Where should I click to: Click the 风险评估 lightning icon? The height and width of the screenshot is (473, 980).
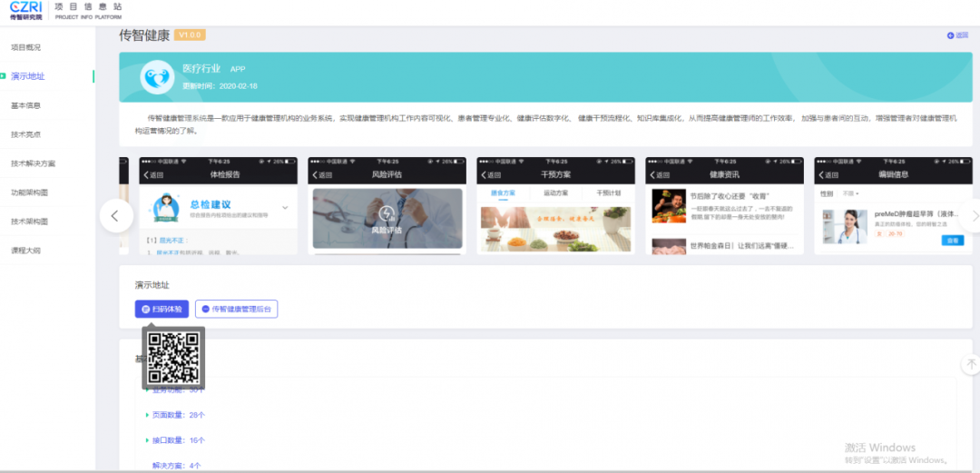coord(387,214)
